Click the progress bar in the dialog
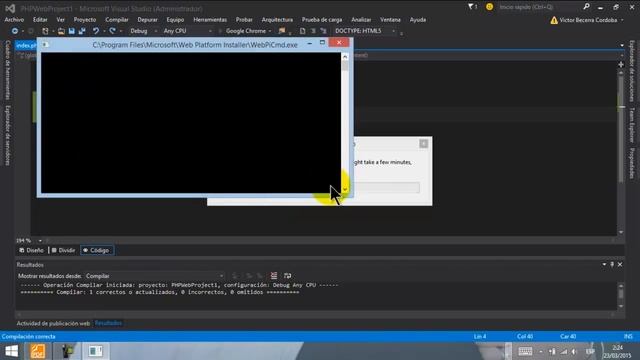This screenshot has width=640, height=360. coord(387,188)
